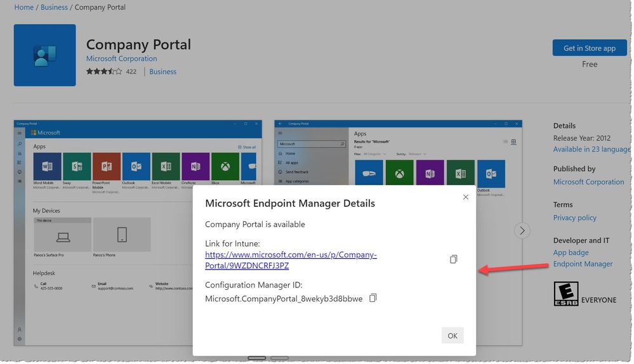634x364 pixels.
Task: Click the Get in Store app button
Action: (x=590, y=48)
